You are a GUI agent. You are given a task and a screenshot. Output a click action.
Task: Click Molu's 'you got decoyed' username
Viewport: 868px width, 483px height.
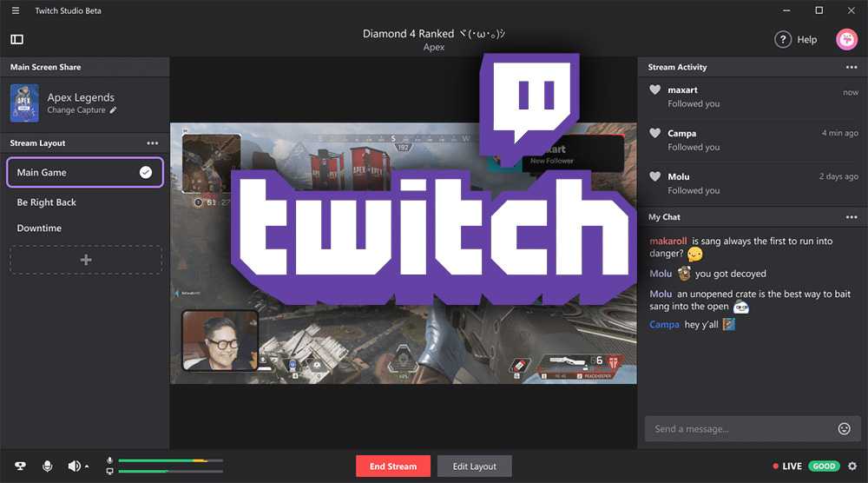[x=661, y=274]
